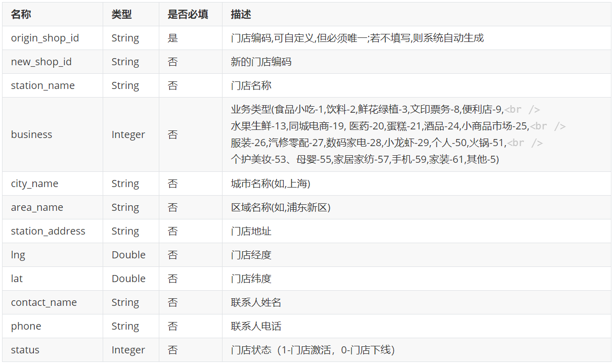Click the 否 value in area_name row
Screen dimensions: 615x364
tap(173, 207)
